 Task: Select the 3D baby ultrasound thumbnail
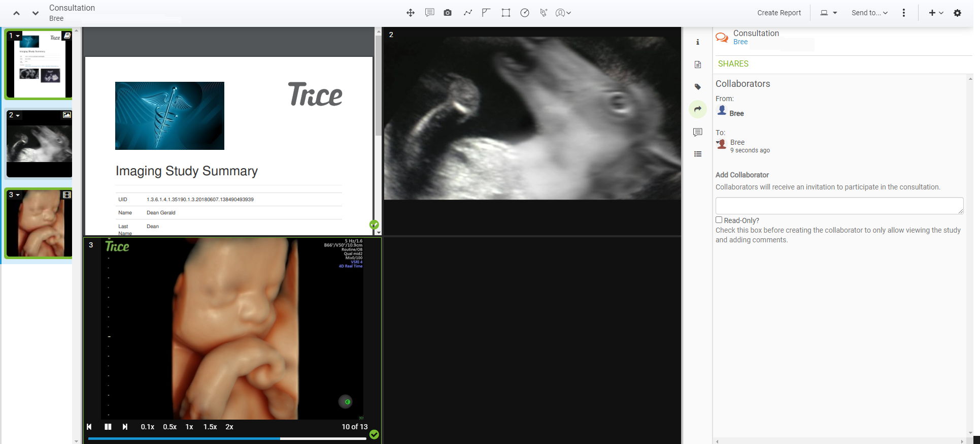tap(39, 223)
